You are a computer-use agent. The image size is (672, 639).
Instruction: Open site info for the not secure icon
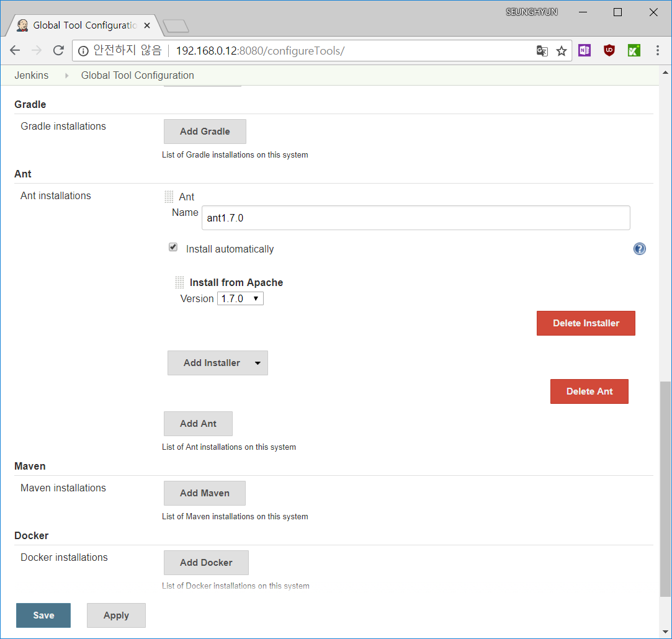(83, 51)
